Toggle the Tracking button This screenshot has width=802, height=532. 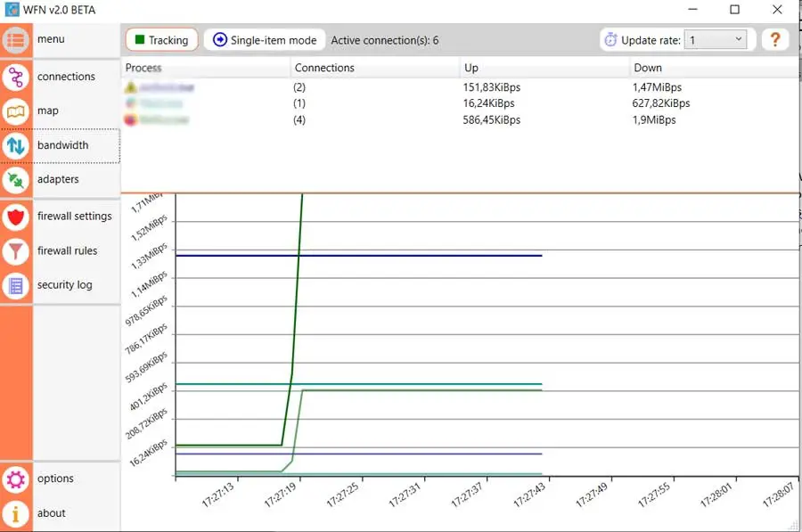click(161, 40)
